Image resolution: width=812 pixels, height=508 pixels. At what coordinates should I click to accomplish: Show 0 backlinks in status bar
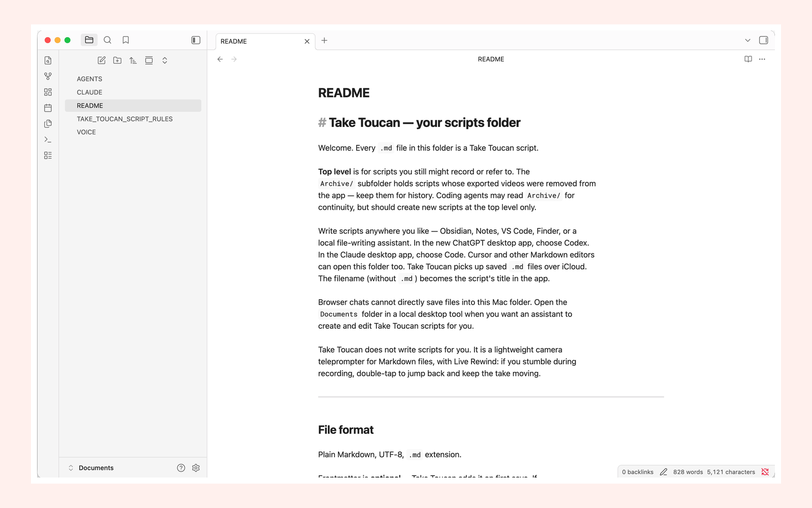click(638, 472)
